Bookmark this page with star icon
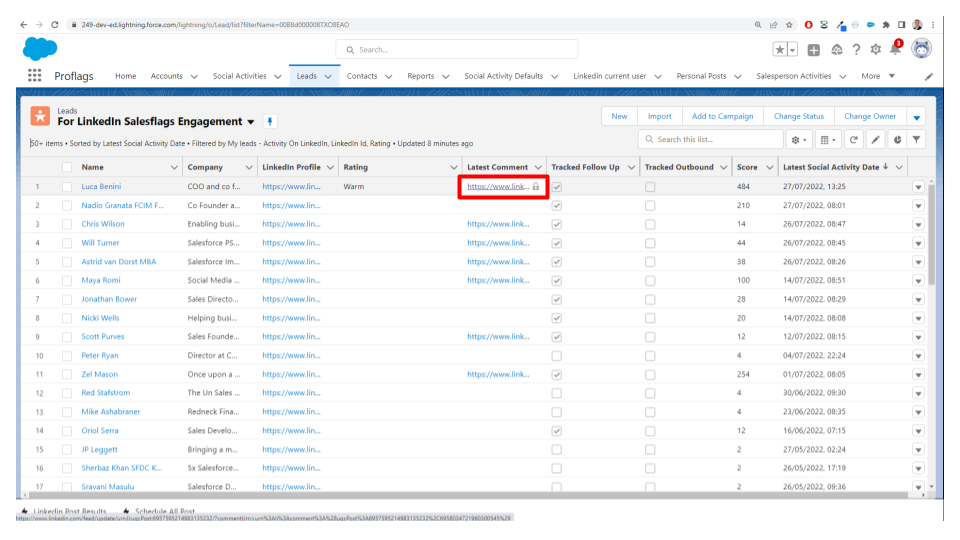The width and height of the screenshot is (960, 540). pyautogui.click(x=789, y=25)
